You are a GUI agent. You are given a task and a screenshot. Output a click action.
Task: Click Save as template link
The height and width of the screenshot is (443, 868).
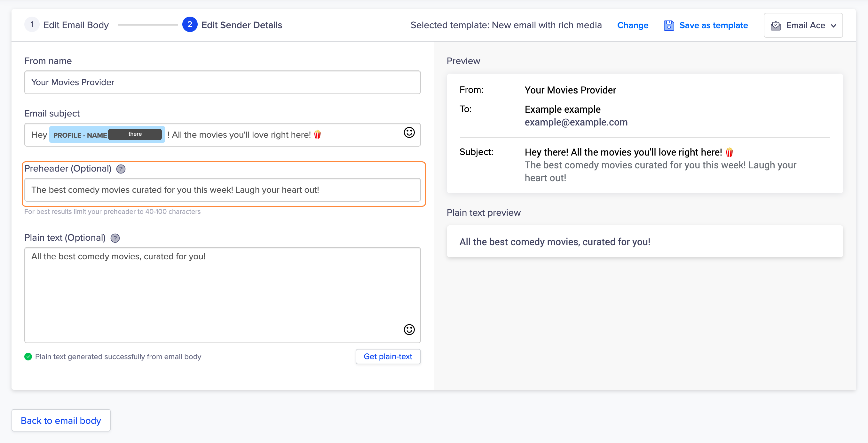713,25
